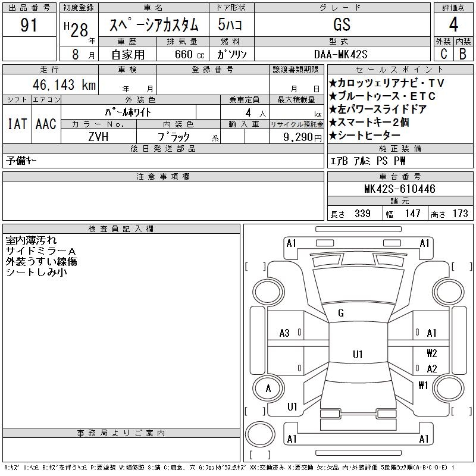476x476 pixels.
Task: Click the A2 scratch mark on the diagram
Action: pyautogui.click(x=432, y=369)
